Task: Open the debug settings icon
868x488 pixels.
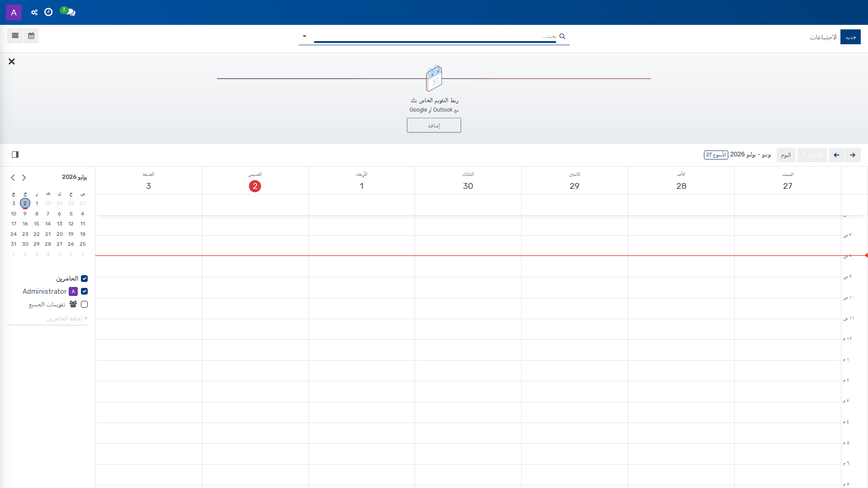Action: (x=34, y=12)
